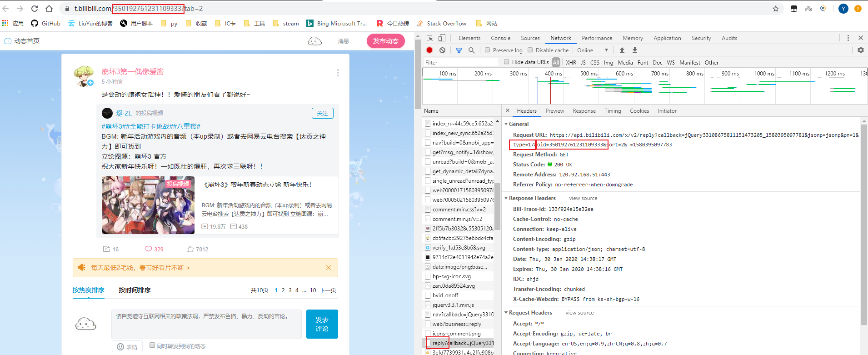Go to the browser home page icon
Screen dimensions: 868x355
point(49,9)
